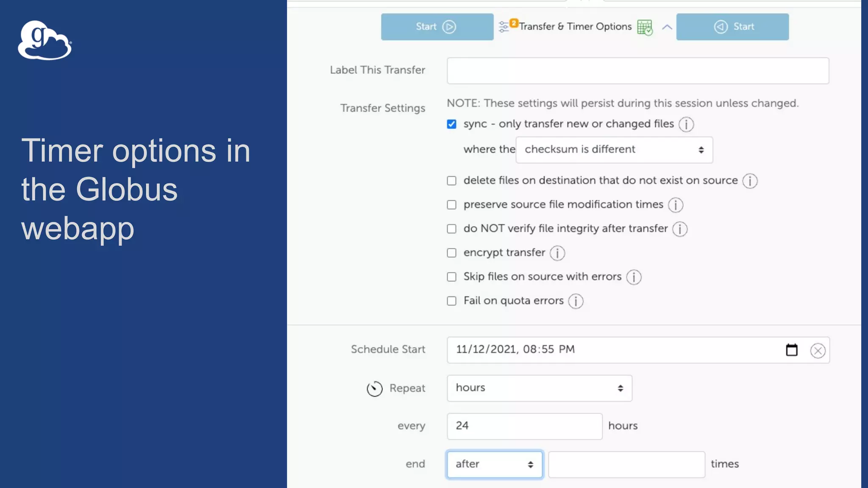Viewport: 868px width, 488px height.
Task: Clear the Schedule Start date
Action: [x=818, y=351]
